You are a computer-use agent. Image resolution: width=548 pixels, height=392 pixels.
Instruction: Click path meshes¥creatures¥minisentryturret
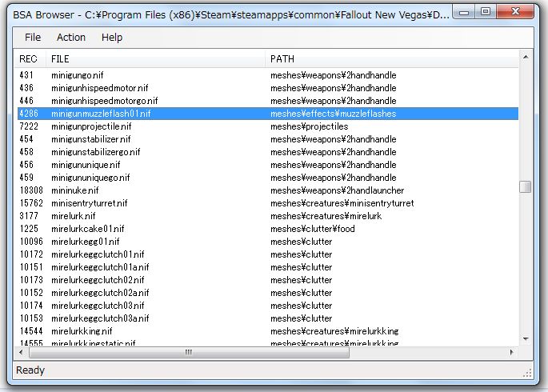tap(342, 203)
